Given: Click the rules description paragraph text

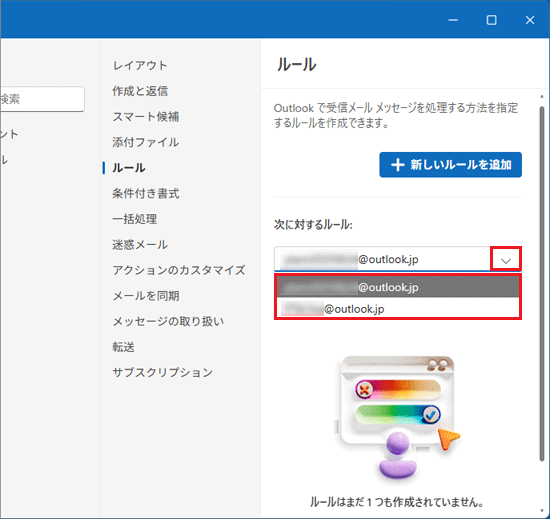Looking at the screenshot, I should (x=396, y=115).
